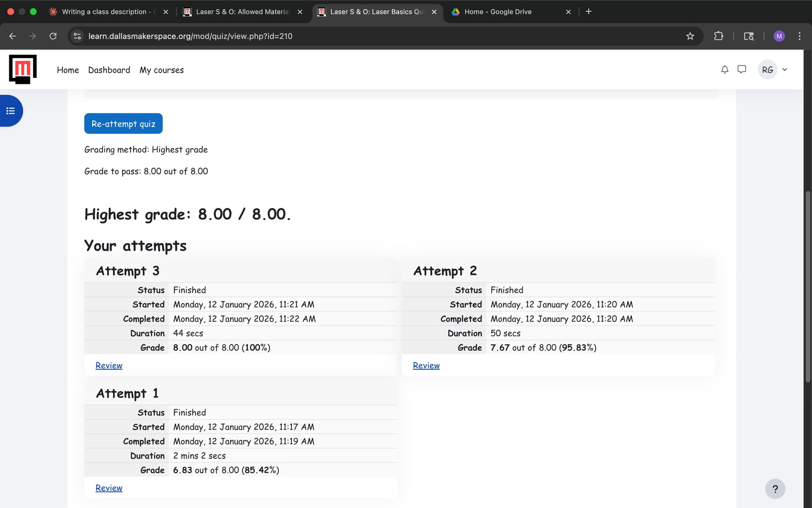Open a new browser tab
The width and height of the screenshot is (812, 508).
(x=589, y=11)
